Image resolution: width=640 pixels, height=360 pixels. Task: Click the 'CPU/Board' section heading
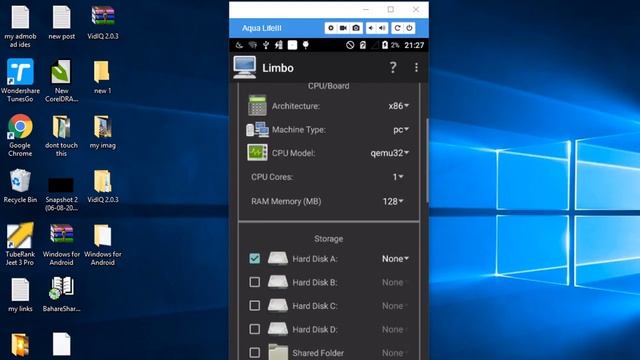coord(329,86)
